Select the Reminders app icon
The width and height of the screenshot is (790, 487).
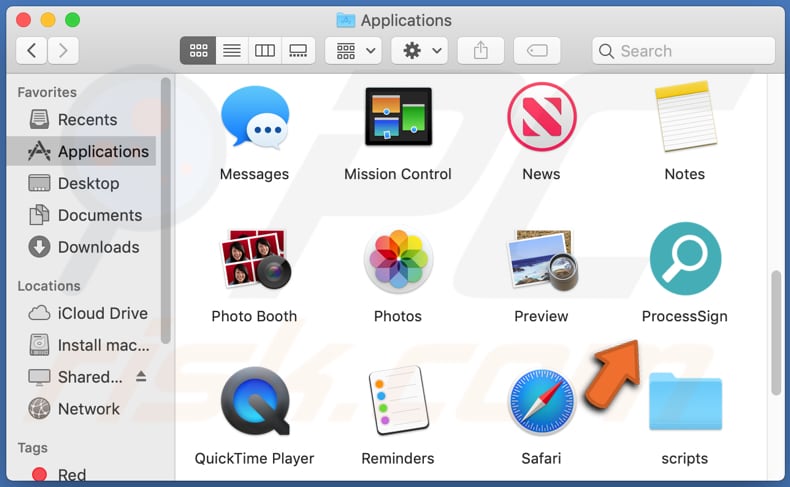[x=399, y=401]
